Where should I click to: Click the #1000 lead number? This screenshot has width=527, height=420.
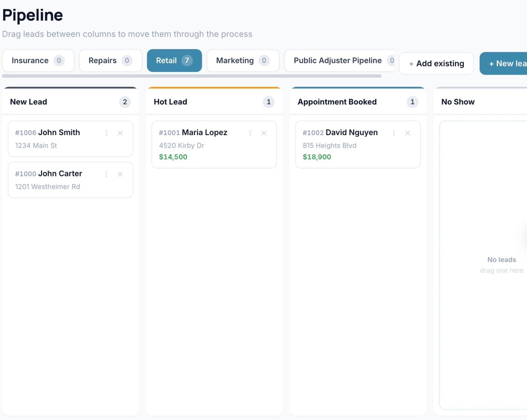(x=26, y=174)
